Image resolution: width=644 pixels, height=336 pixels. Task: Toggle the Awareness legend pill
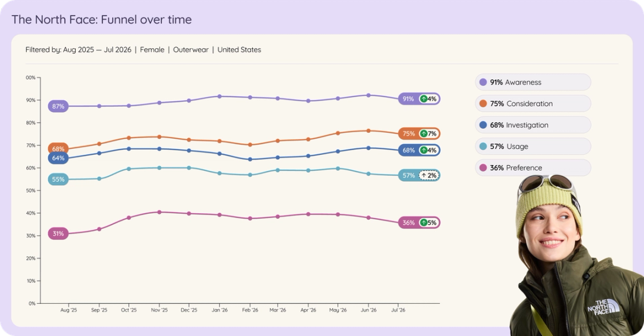point(532,82)
